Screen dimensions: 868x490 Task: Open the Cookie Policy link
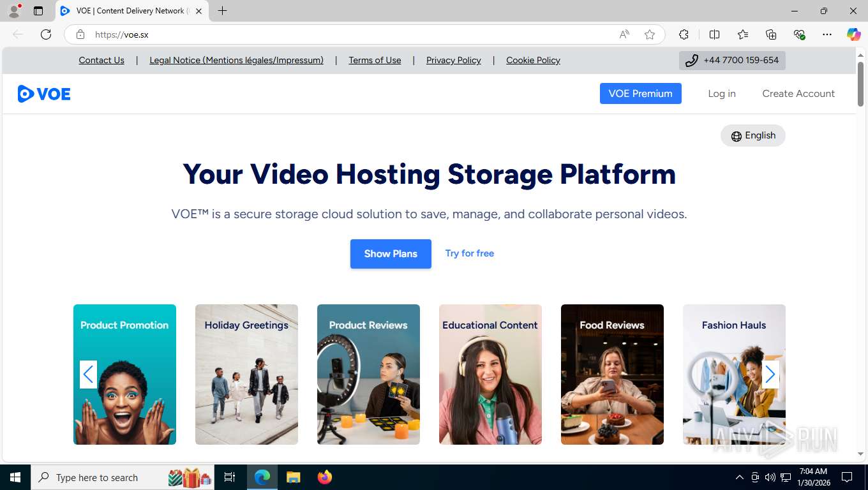coord(533,60)
